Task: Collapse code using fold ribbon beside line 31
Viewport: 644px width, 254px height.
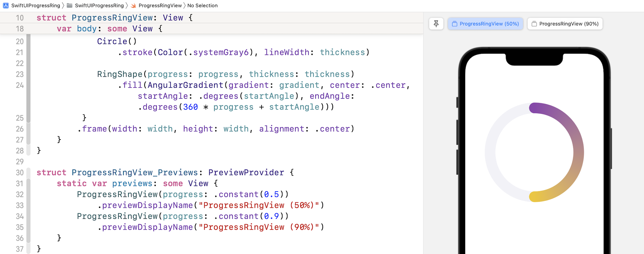Action: tap(29, 184)
